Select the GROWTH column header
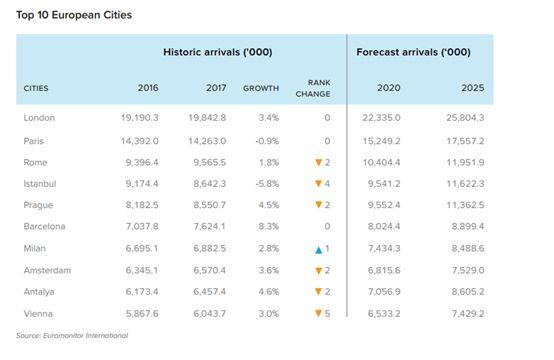The width and height of the screenshot is (554, 360). [261, 88]
